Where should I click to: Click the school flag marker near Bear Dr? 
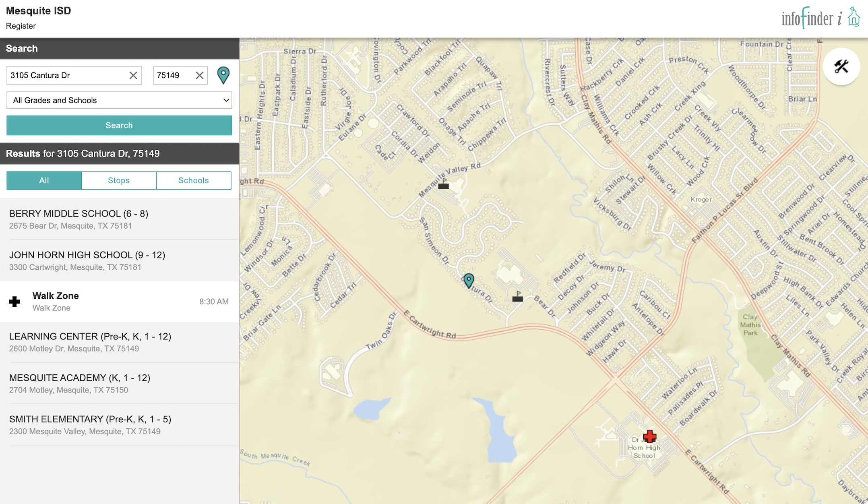pos(517,297)
